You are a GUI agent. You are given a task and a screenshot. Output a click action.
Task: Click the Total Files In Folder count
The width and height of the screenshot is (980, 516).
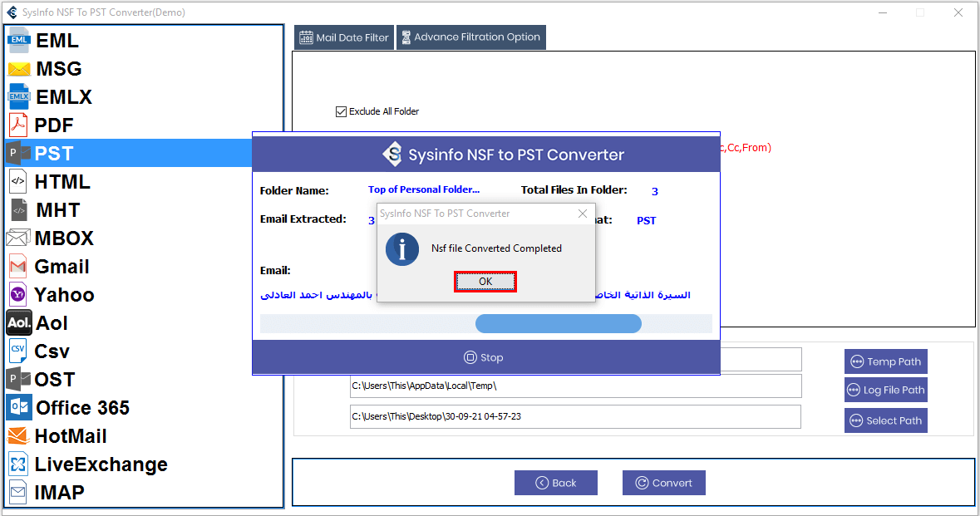[x=654, y=192]
